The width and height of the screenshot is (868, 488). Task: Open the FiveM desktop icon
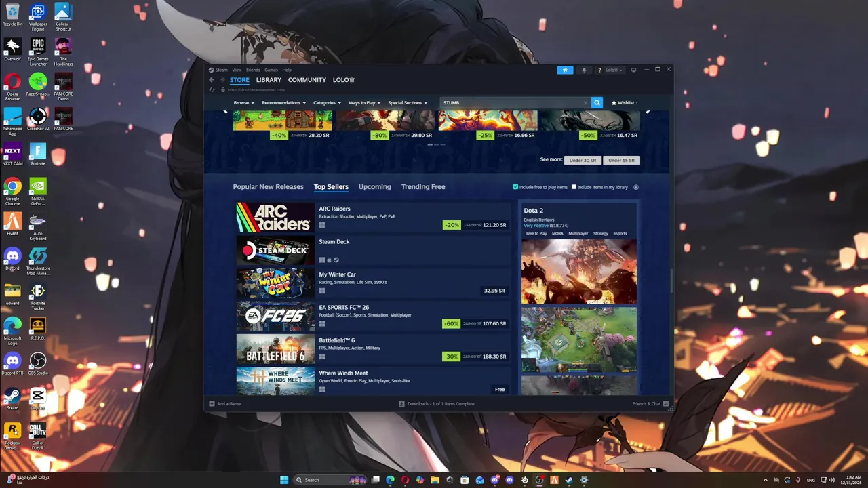tap(12, 224)
